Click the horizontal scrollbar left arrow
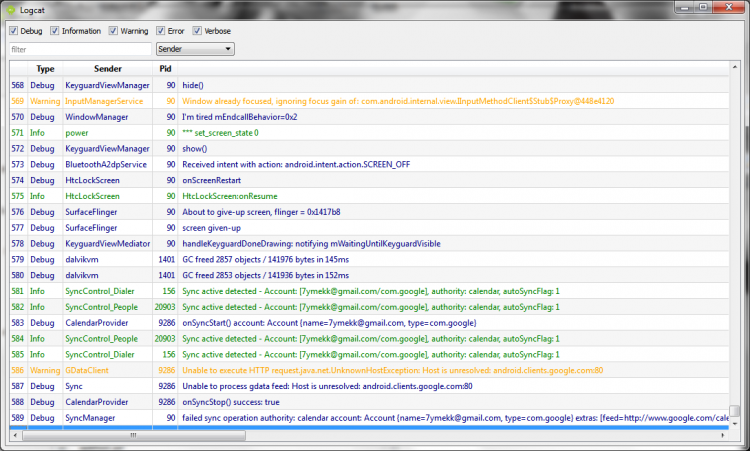 pyautogui.click(x=15, y=435)
